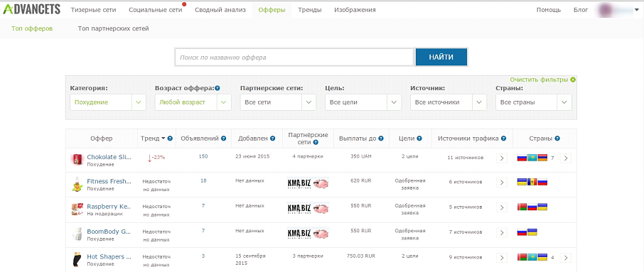Click country flags in BoomBody row
Image resolution: width=644 pixels, height=272 pixels.
tap(527, 232)
